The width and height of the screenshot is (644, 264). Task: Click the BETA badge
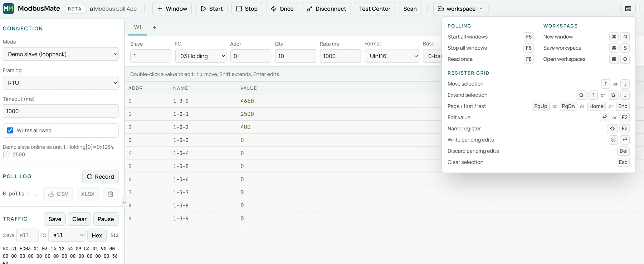tap(75, 9)
